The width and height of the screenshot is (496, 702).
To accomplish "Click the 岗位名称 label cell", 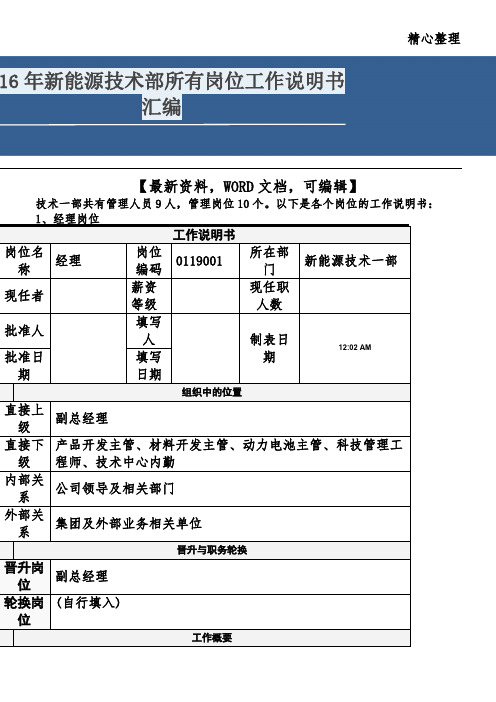I will coord(25,261).
